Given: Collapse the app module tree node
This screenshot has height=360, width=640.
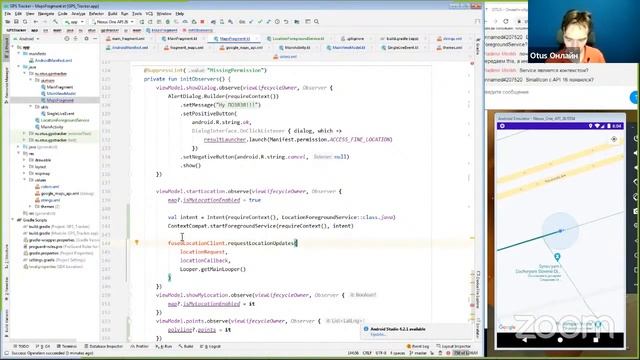Looking at the screenshot, I should [x=13, y=47].
